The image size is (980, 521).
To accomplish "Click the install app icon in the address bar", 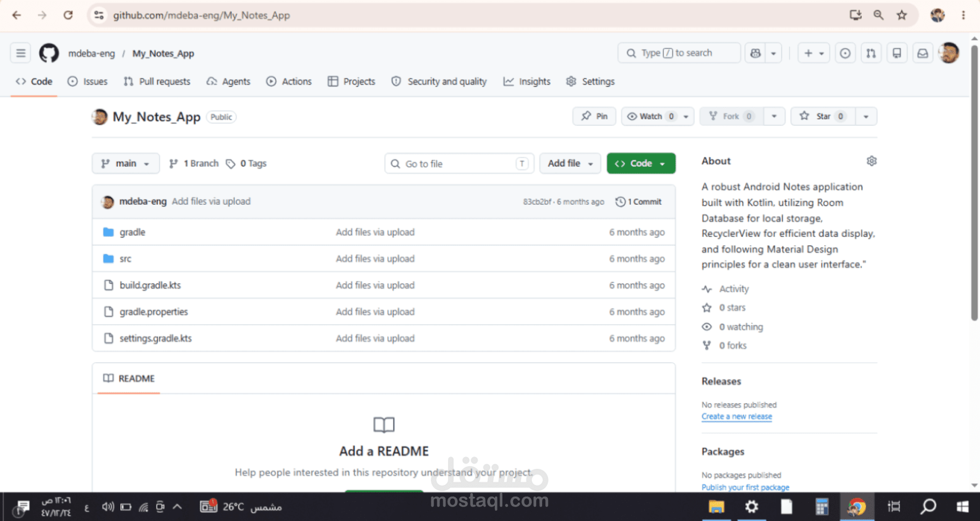I will (x=855, y=15).
